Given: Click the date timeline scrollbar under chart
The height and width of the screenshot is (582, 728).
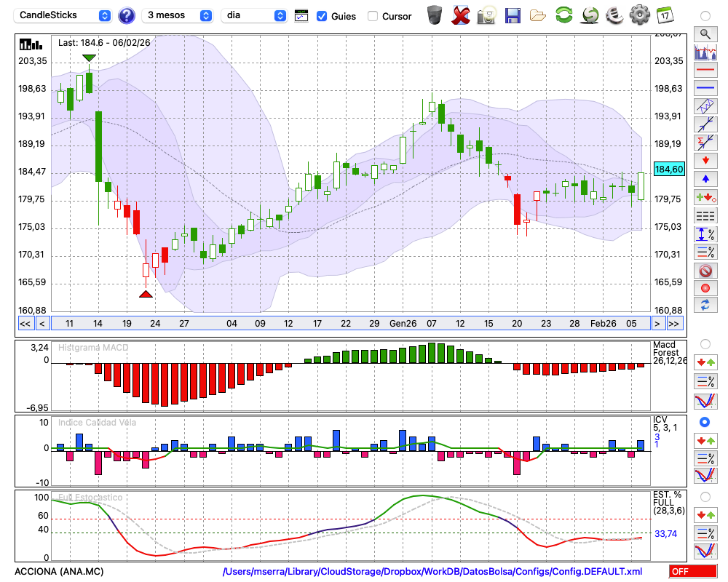Looking at the screenshot, I should coord(349,323).
